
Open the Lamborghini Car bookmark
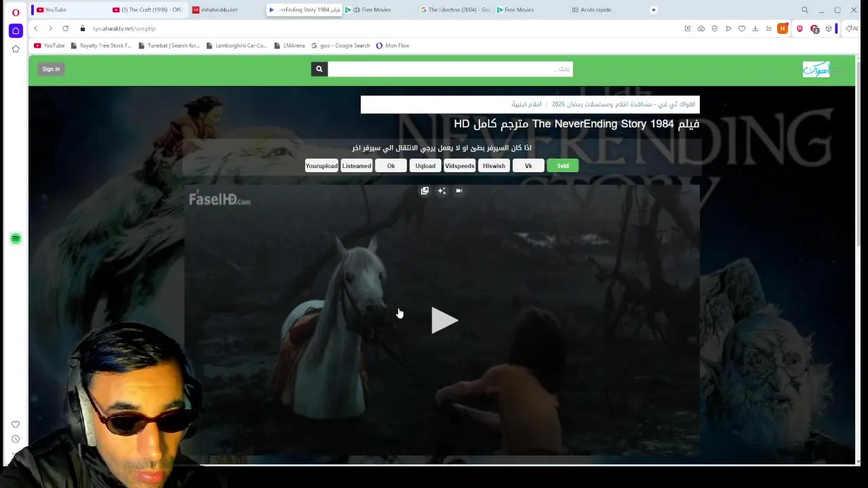click(237, 45)
